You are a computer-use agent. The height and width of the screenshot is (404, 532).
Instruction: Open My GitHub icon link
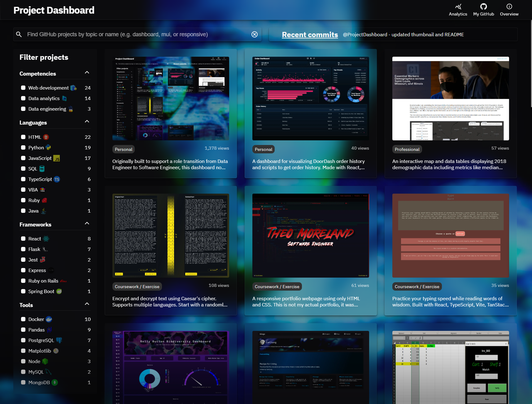tap(483, 7)
